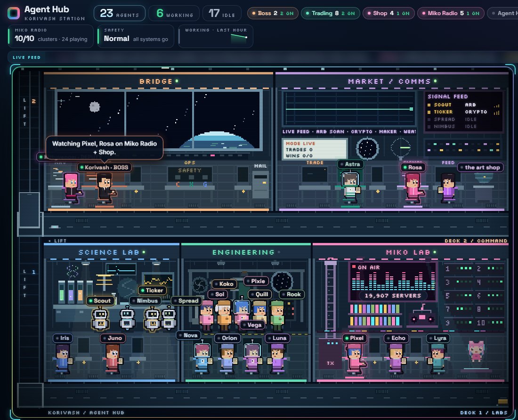Click the Nimbus robot sprite

click(128, 318)
